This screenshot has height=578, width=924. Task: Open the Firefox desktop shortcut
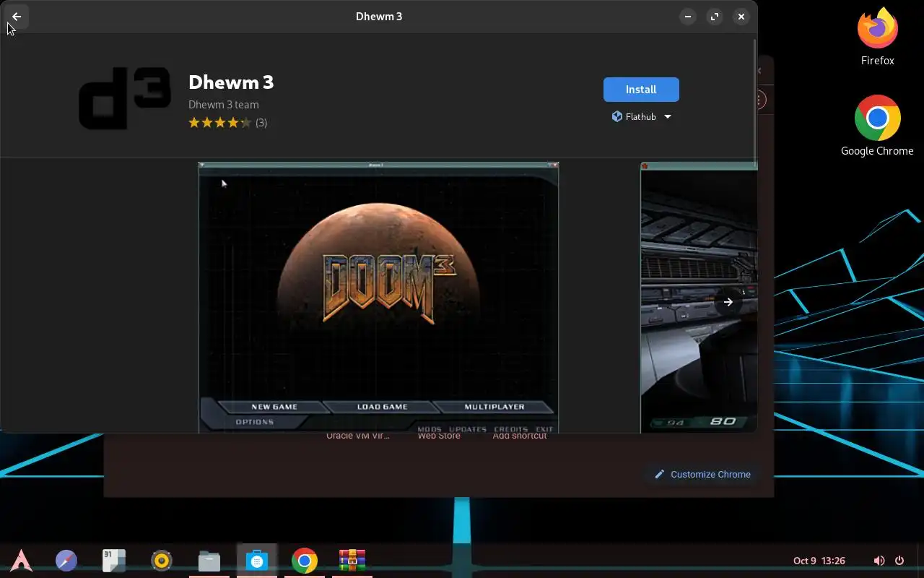pyautogui.click(x=878, y=36)
